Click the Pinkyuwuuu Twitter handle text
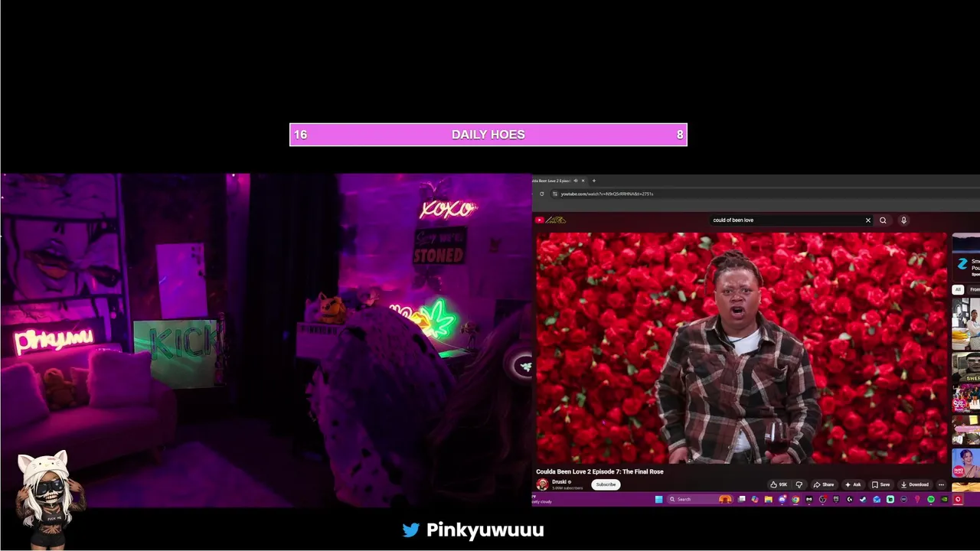Image resolution: width=980 pixels, height=551 pixels. click(485, 530)
